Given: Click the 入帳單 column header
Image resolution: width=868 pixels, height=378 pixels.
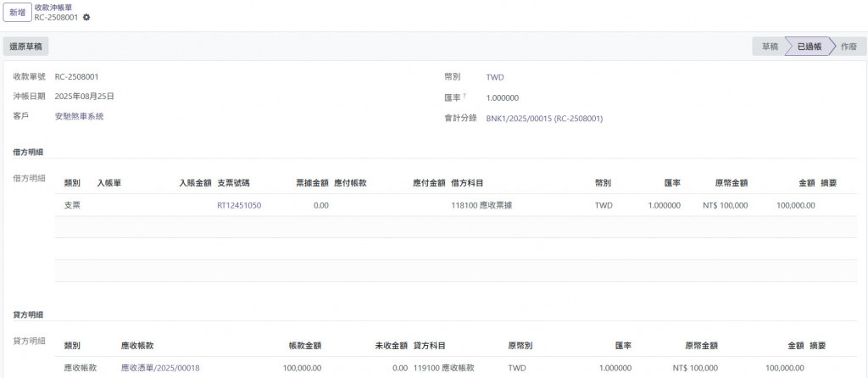Looking at the screenshot, I should [x=109, y=183].
